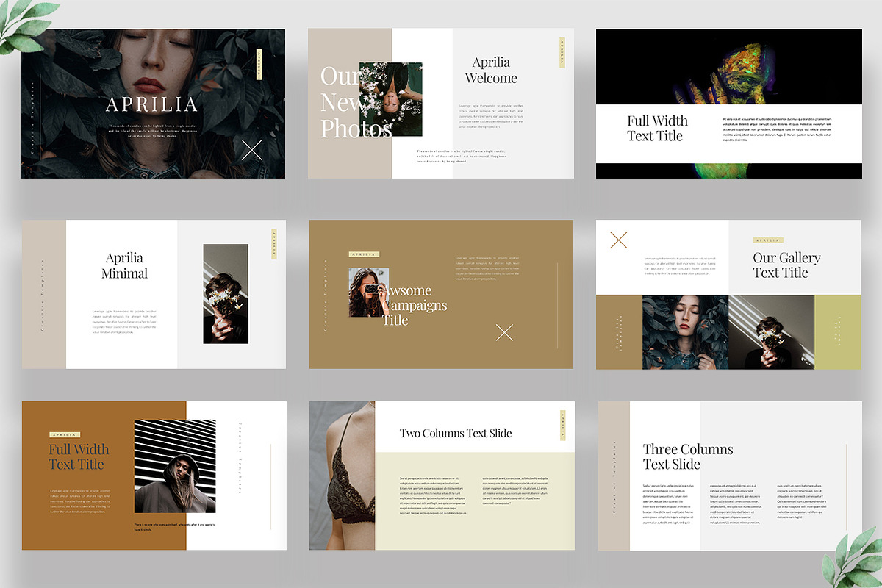
Task: Select the vertical APRILIA tag on the Aprilia Minimal slide
Action: 274,243
